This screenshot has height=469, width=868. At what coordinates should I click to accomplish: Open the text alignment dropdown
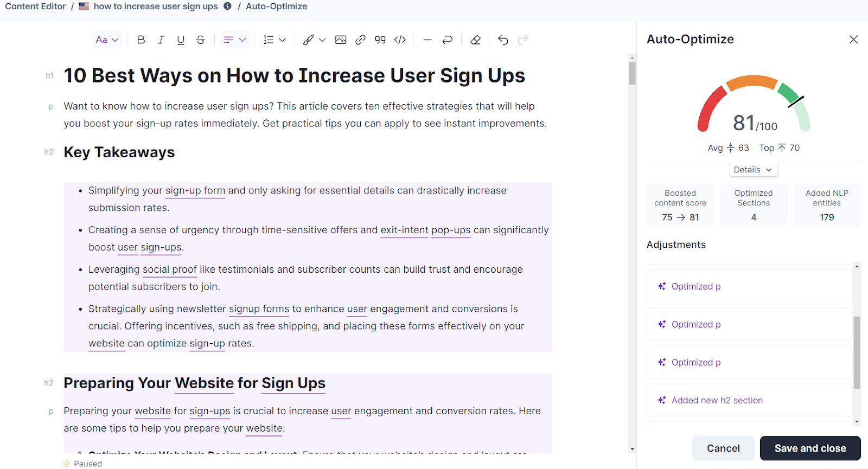coord(235,40)
